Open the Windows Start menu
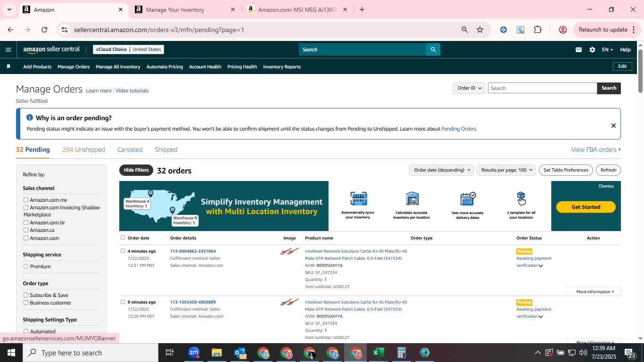 (x=11, y=353)
